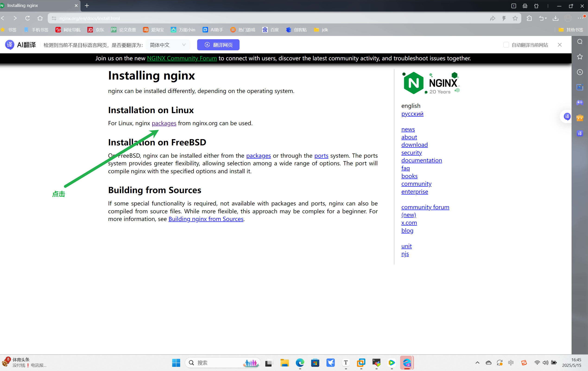Toggle the bookmark star in the address bar
The image size is (588, 371).
coord(515,18)
